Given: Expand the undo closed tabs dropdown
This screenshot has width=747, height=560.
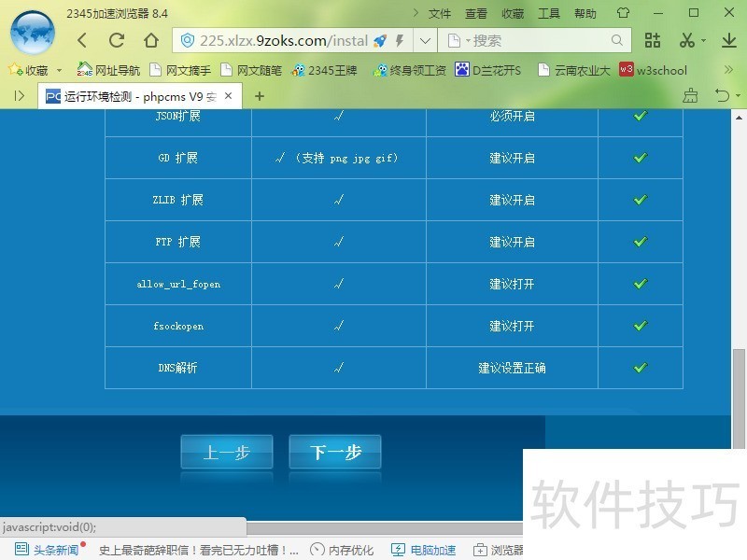Looking at the screenshot, I should (738, 96).
